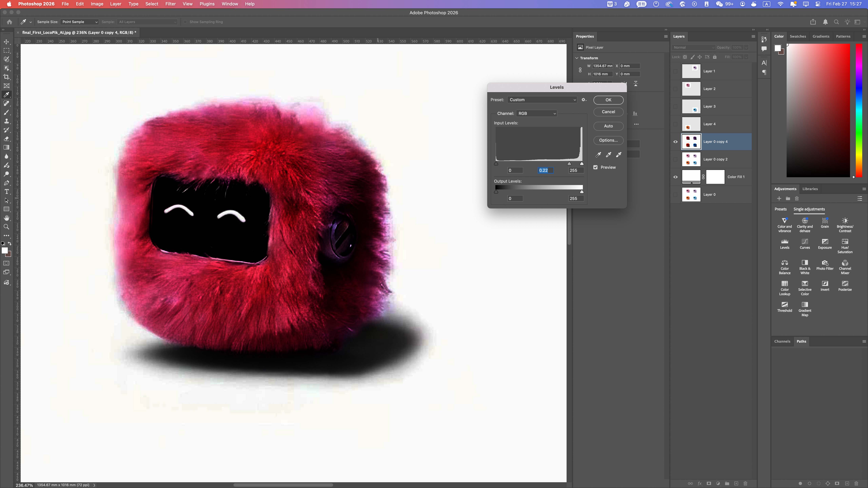The height and width of the screenshot is (488, 868).
Task: Click the Auto button in Levels
Action: (608, 126)
